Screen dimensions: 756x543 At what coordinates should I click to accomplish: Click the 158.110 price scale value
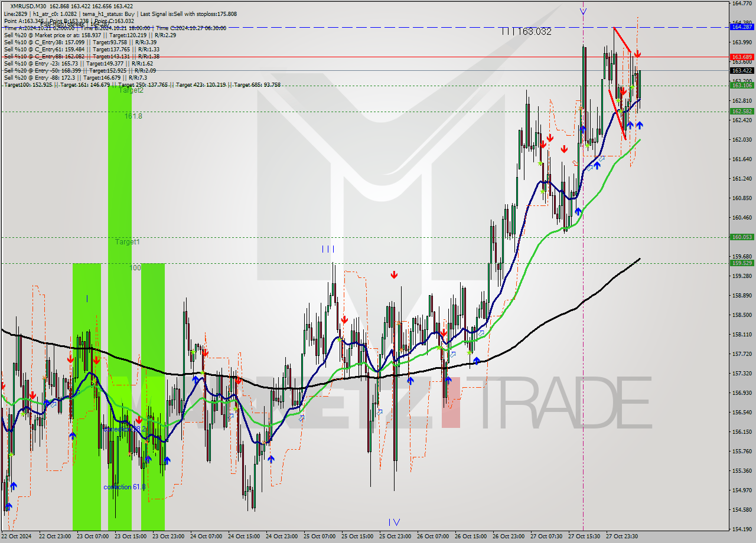click(x=742, y=334)
